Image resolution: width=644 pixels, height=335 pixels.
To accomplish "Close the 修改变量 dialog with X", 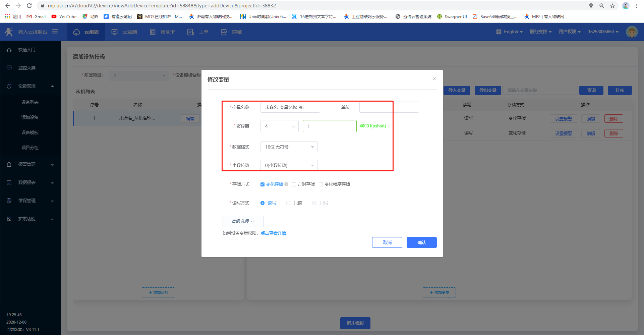I will [x=434, y=79].
